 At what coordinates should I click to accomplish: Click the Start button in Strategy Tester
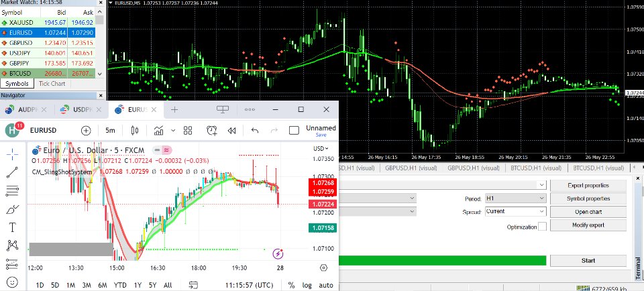[588, 261]
